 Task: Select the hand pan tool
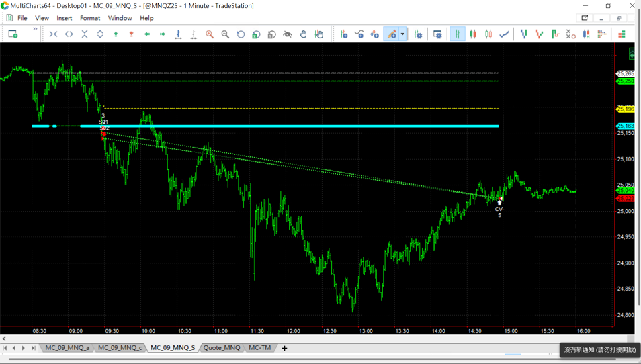[303, 34]
